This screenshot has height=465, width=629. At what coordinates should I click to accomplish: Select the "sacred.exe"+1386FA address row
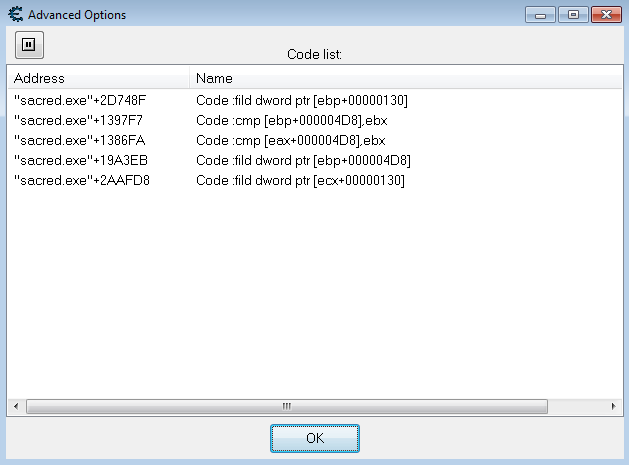click(80, 140)
